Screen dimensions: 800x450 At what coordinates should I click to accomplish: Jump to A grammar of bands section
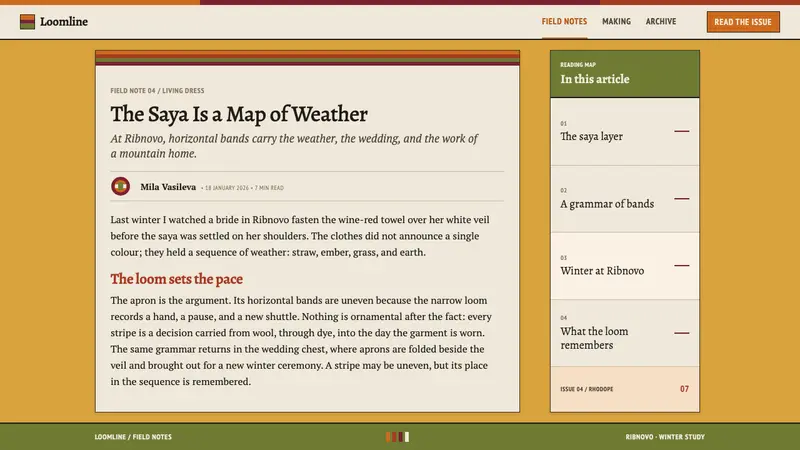624,199
